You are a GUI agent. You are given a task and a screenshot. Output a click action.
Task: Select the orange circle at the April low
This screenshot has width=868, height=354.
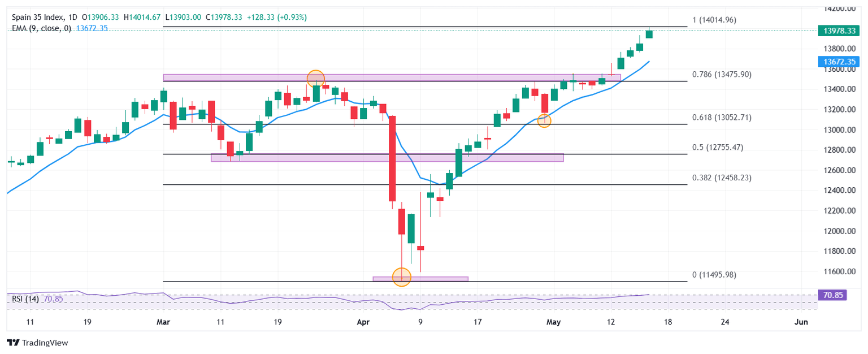click(x=401, y=277)
